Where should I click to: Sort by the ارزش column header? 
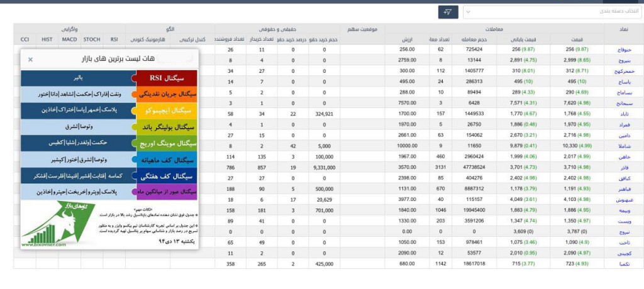[x=407, y=40]
